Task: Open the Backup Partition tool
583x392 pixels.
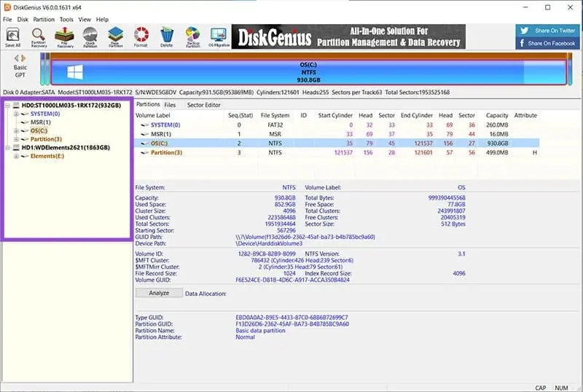Action: (193, 37)
